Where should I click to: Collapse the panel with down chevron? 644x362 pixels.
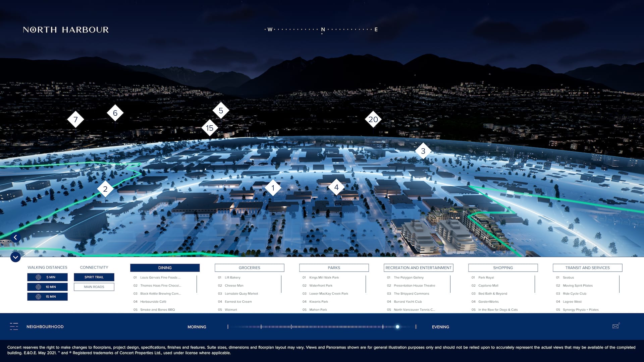pos(15,257)
